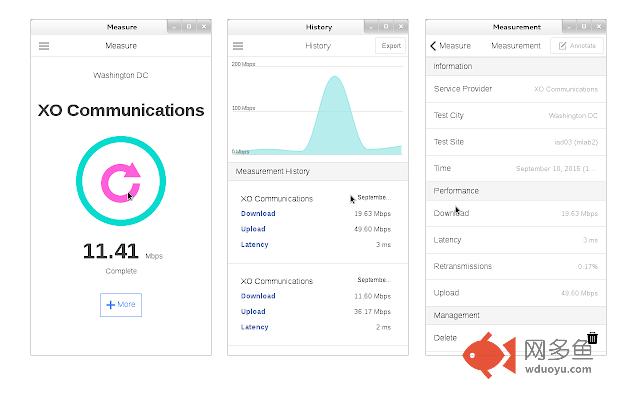This screenshot has height=400, width=640.
Task: Open the history entry with 11.60 Mbps download
Action: point(318,304)
